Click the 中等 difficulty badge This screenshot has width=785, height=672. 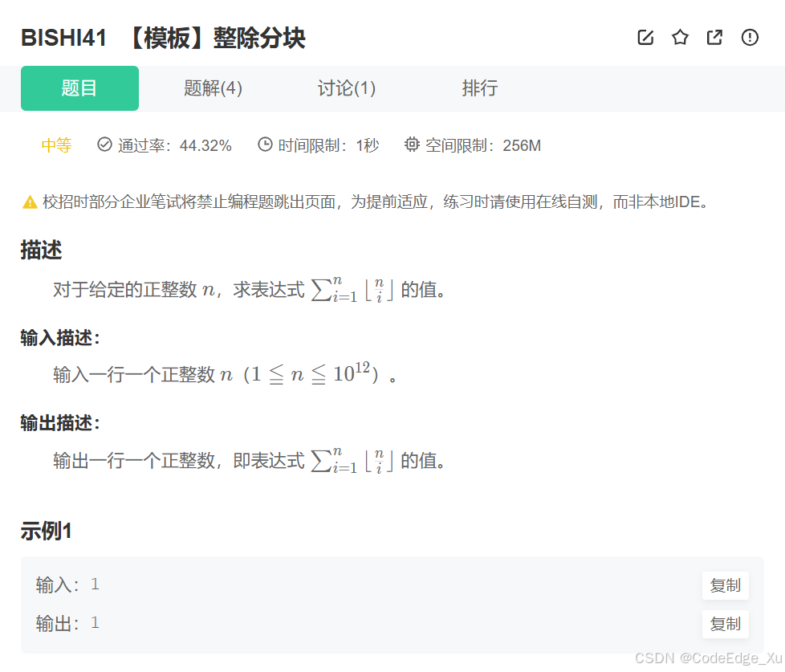[x=56, y=145]
